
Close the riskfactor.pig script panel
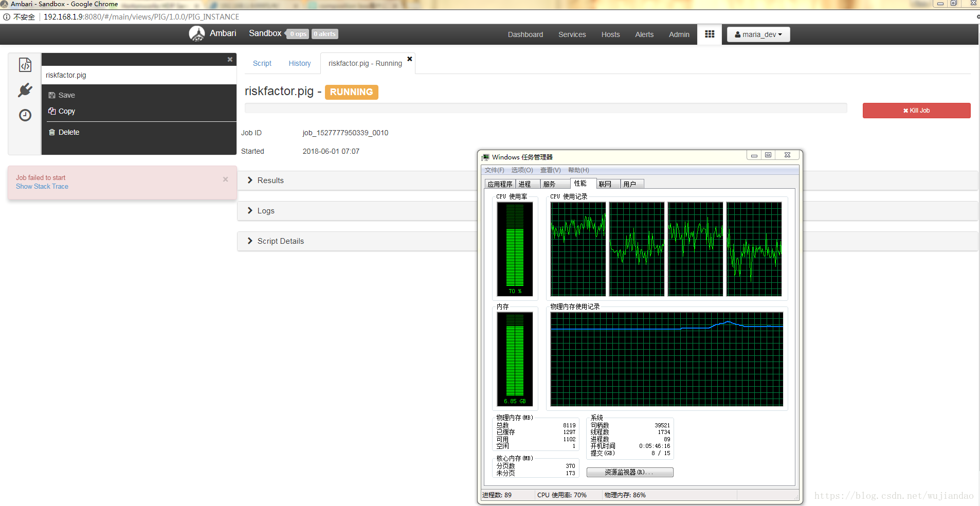(230, 60)
